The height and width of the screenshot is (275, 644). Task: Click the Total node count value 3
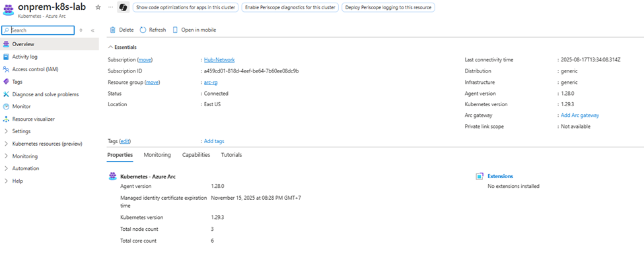click(x=212, y=229)
